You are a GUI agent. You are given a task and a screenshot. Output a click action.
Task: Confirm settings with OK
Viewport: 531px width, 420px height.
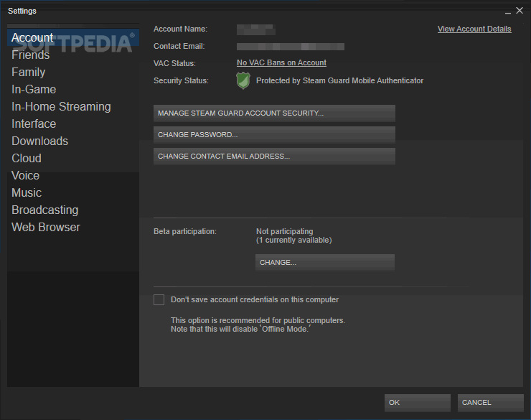[x=418, y=403]
